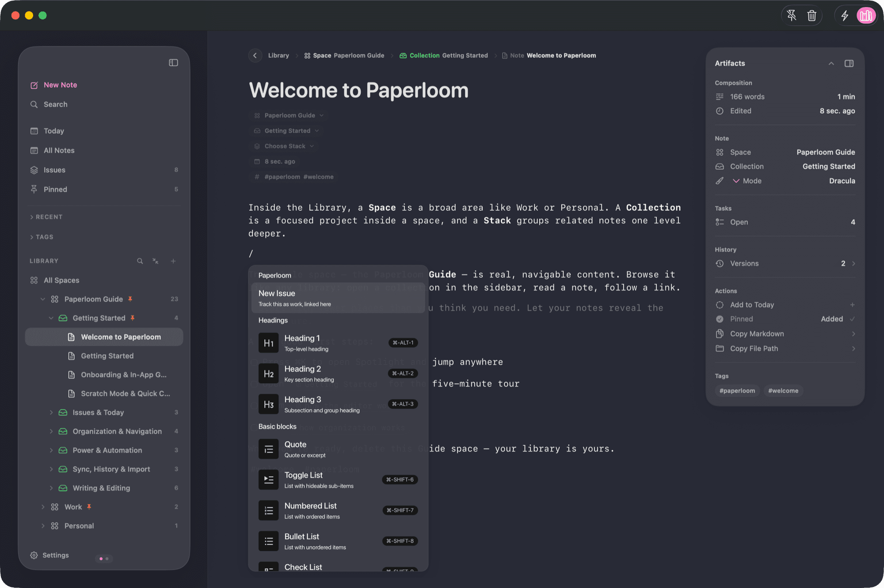This screenshot has height=588, width=884.
Task: Click the Library plus add icon
Action: pos(173,261)
